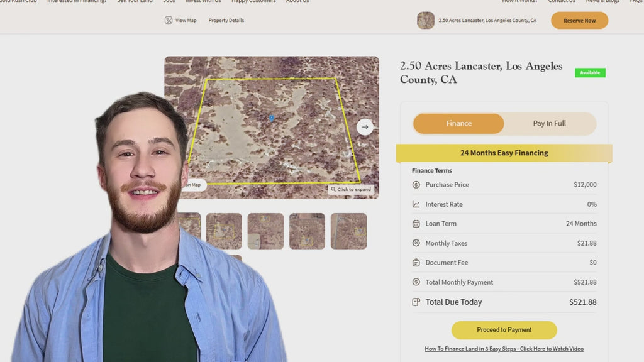Viewport: 644px width, 362px height.
Task: Select the rightmost thumbnail in the gallery
Action: [348, 231]
